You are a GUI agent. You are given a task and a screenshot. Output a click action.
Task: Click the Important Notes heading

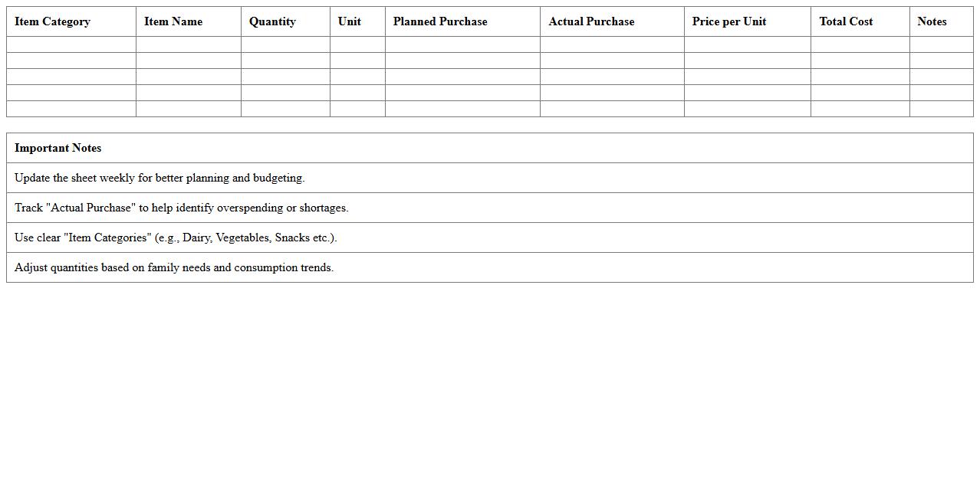(x=58, y=148)
